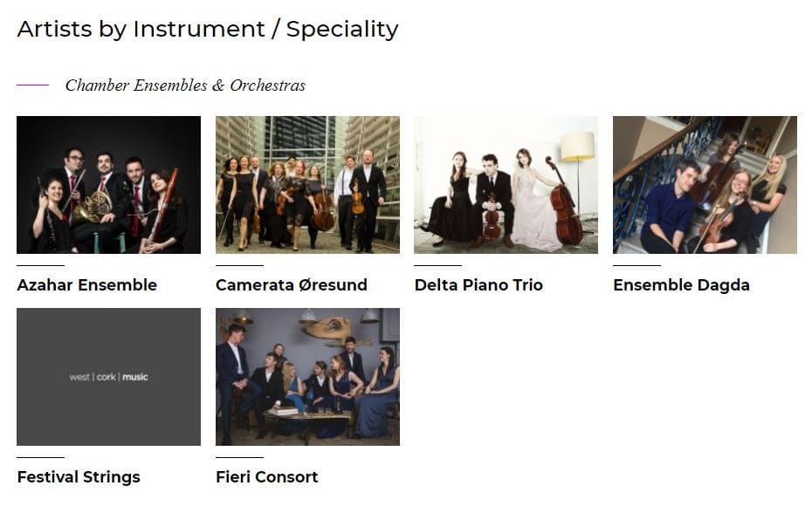Open the Fieri Consort group photo
Viewport: 812px width, 506px height.
click(307, 377)
